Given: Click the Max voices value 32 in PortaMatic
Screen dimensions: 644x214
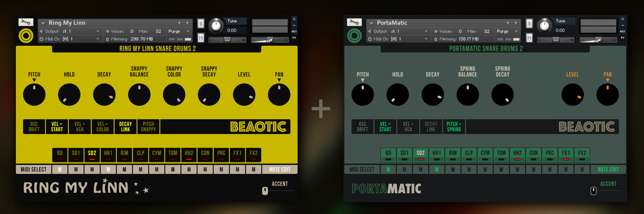Looking at the screenshot, I should pos(487,31).
